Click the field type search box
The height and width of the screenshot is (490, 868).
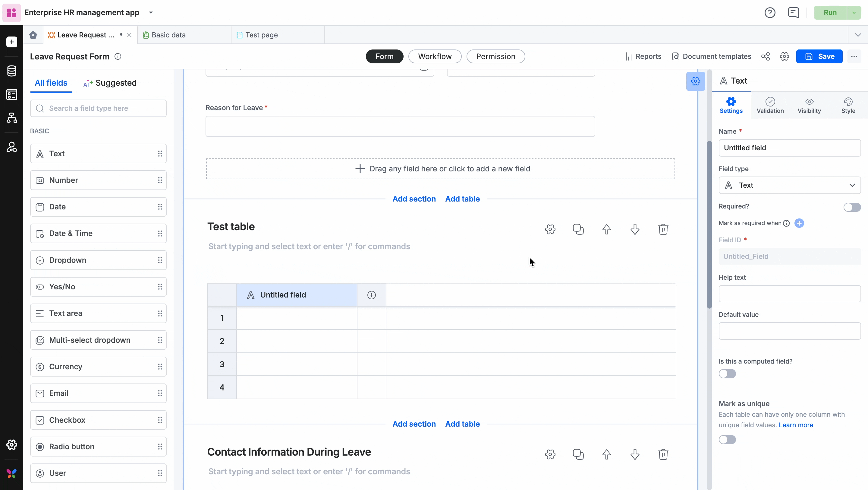point(98,108)
